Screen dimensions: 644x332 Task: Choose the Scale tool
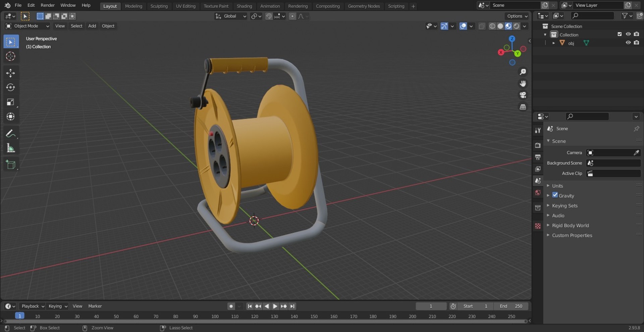coord(10,102)
